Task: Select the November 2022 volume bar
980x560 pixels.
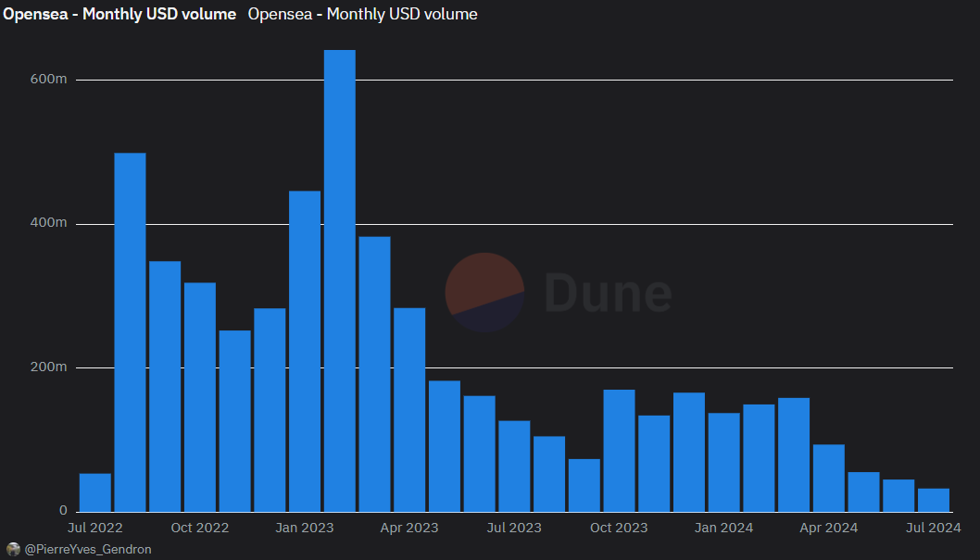Action: (x=235, y=421)
